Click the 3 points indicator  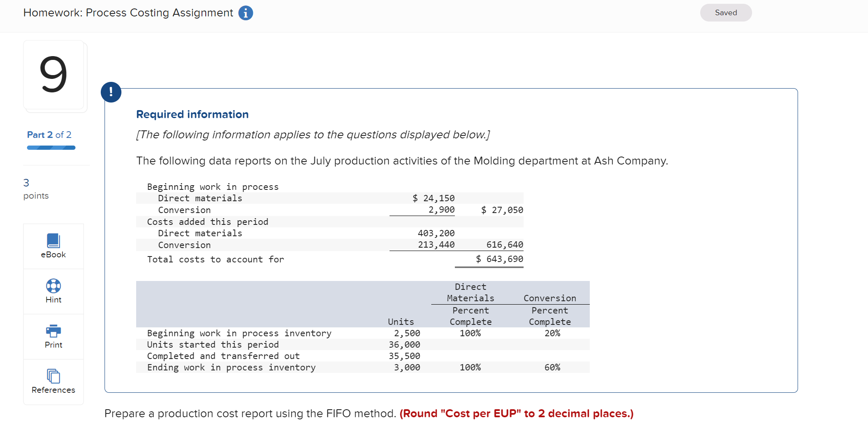pos(36,189)
